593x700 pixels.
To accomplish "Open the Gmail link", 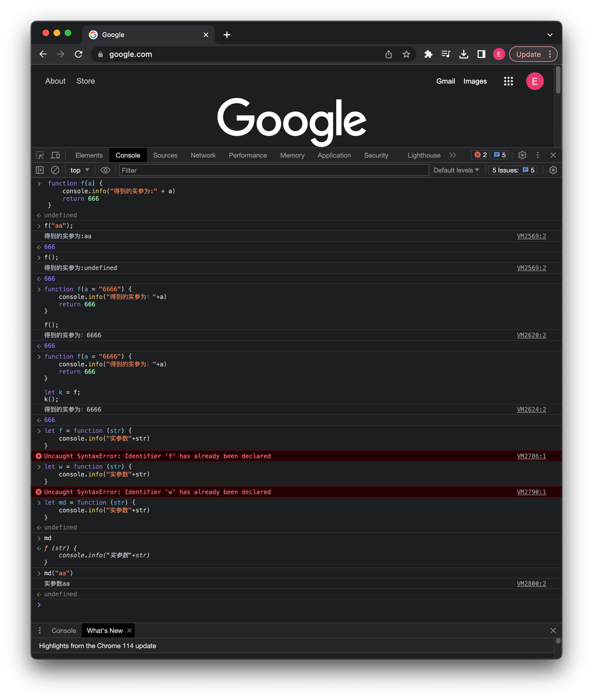I will pos(445,81).
